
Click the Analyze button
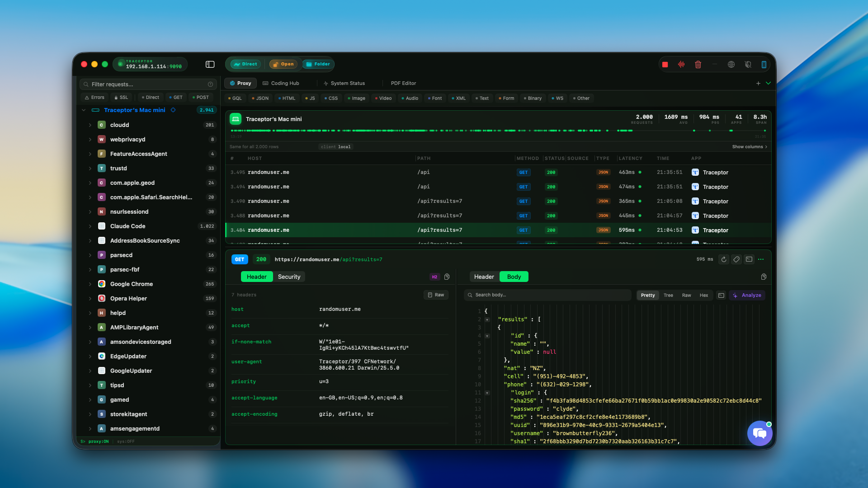coord(747,296)
